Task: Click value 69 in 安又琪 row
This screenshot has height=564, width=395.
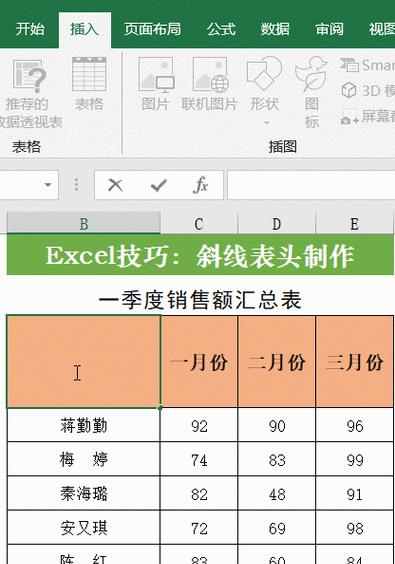Action: (277, 528)
